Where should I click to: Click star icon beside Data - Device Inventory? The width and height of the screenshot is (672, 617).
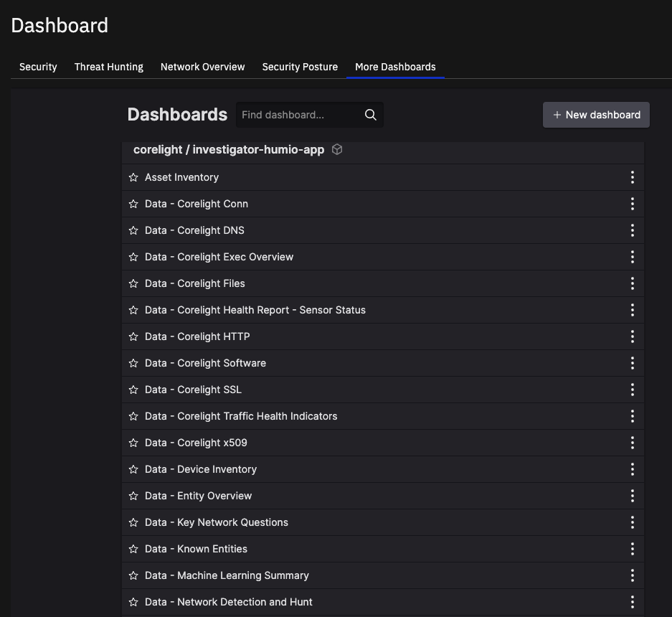133,470
